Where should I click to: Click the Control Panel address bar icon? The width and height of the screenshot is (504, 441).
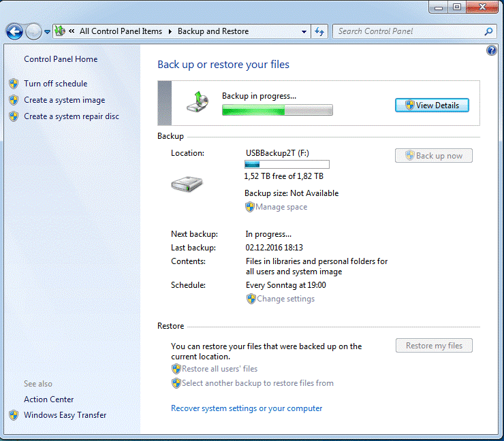(60, 31)
